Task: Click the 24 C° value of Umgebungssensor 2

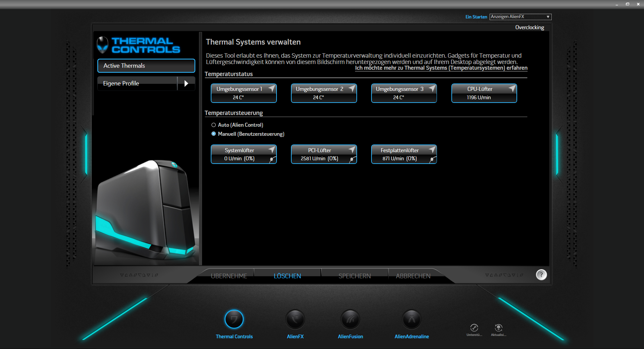Action: pos(318,98)
